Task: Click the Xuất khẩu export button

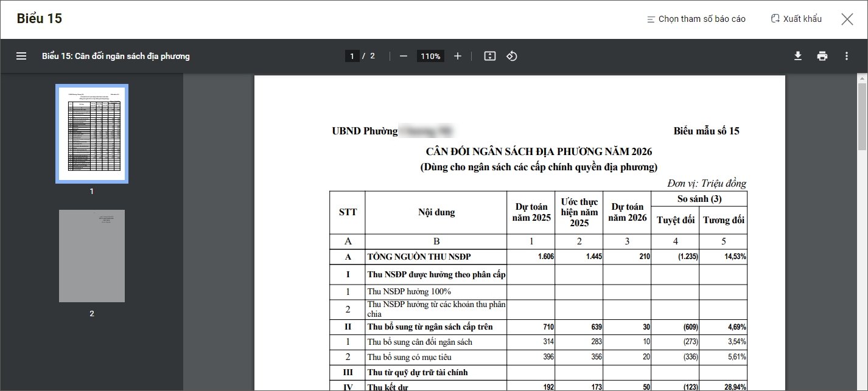Action: pyautogui.click(x=796, y=19)
